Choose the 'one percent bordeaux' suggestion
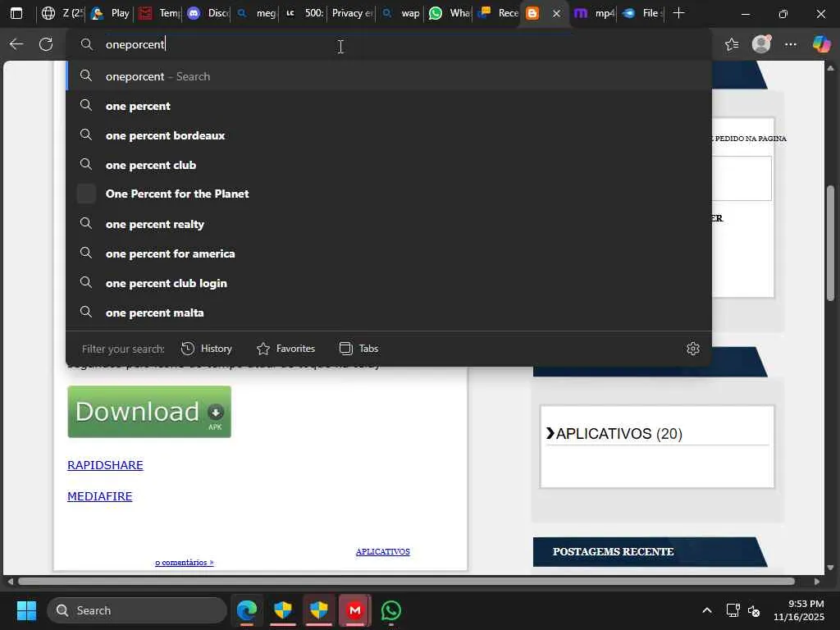 pos(389,135)
